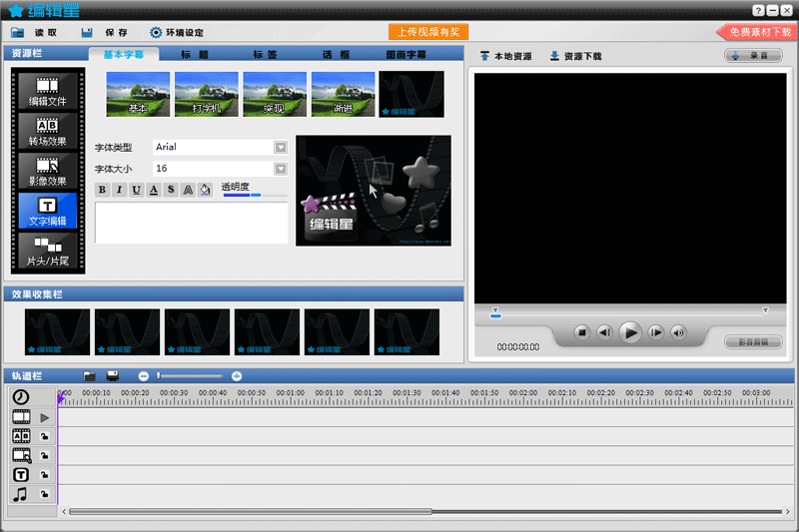Open the 编辑文件 panel in the sidebar
Image resolution: width=799 pixels, height=532 pixels.
[47, 91]
